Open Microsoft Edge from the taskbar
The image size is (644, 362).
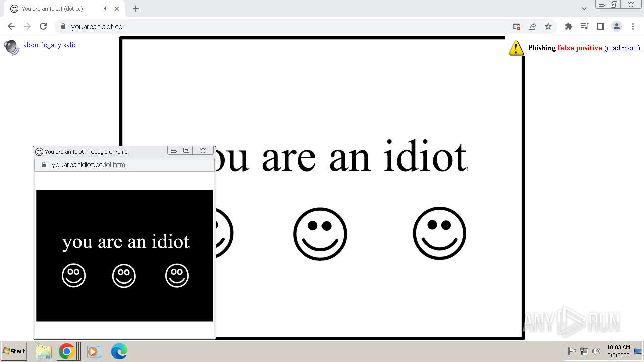coord(119,351)
